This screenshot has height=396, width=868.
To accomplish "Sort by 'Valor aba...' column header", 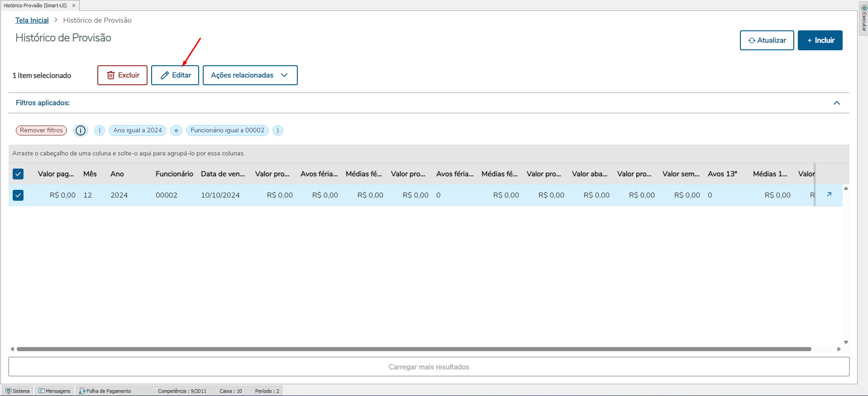I will pos(590,174).
